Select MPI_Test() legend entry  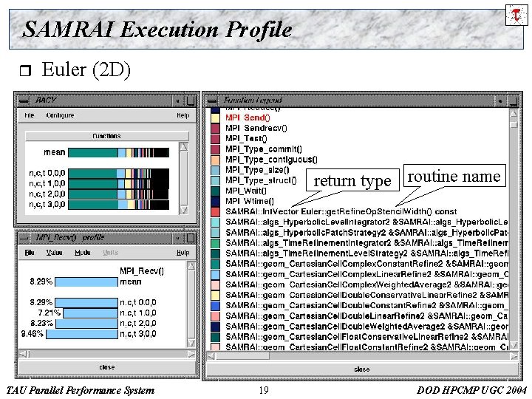(x=246, y=139)
